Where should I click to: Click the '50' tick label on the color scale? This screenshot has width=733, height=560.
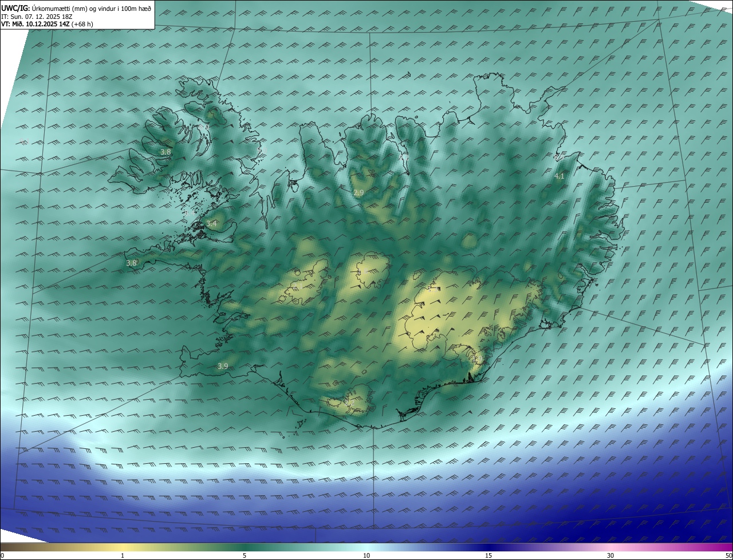(x=728, y=555)
